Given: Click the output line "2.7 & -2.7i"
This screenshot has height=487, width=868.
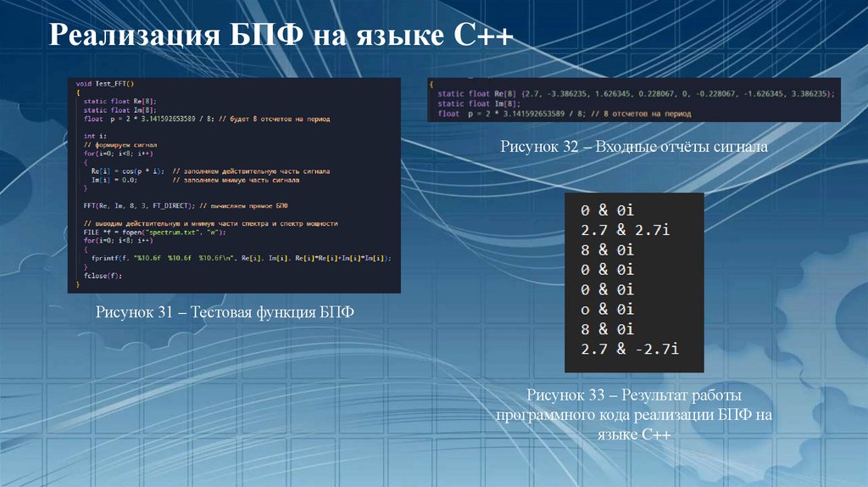Looking at the screenshot, I should click(630, 349).
